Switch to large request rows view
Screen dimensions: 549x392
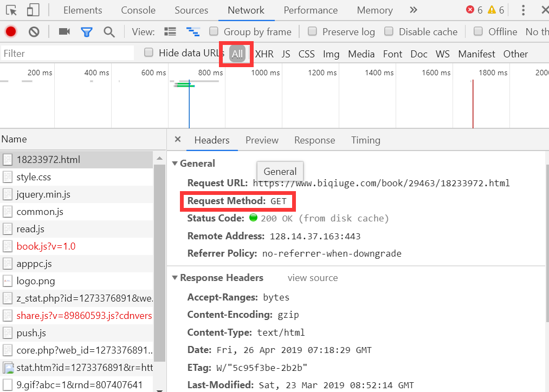click(x=170, y=32)
